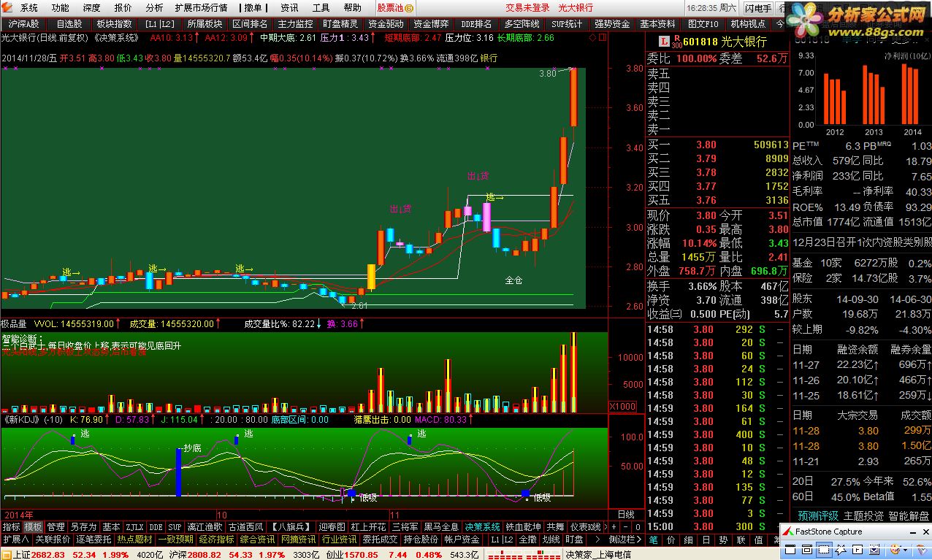
Task: Switch to the 笔 tick detail tab
Action: pyautogui.click(x=653, y=540)
